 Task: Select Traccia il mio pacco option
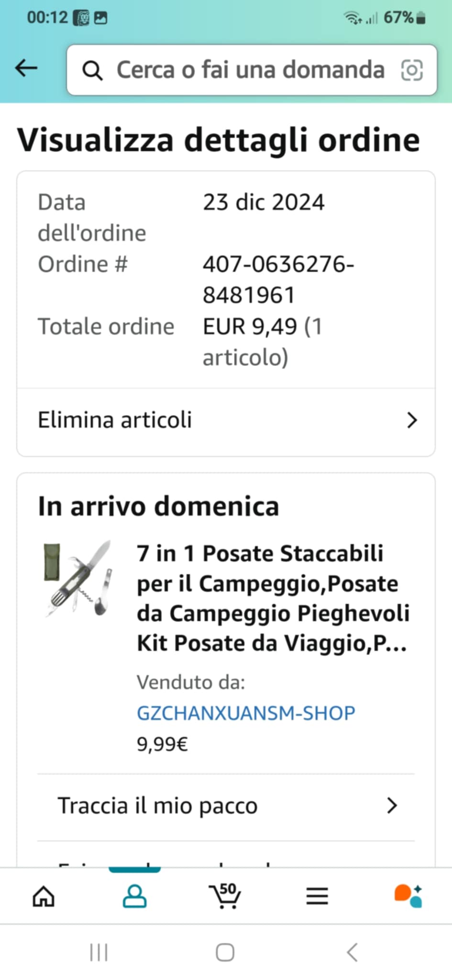point(158,806)
